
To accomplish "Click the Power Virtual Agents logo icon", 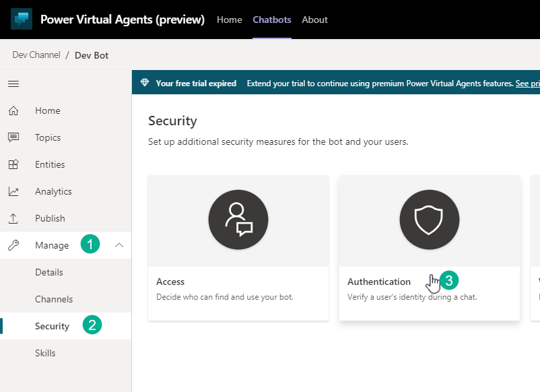I will (x=22, y=19).
